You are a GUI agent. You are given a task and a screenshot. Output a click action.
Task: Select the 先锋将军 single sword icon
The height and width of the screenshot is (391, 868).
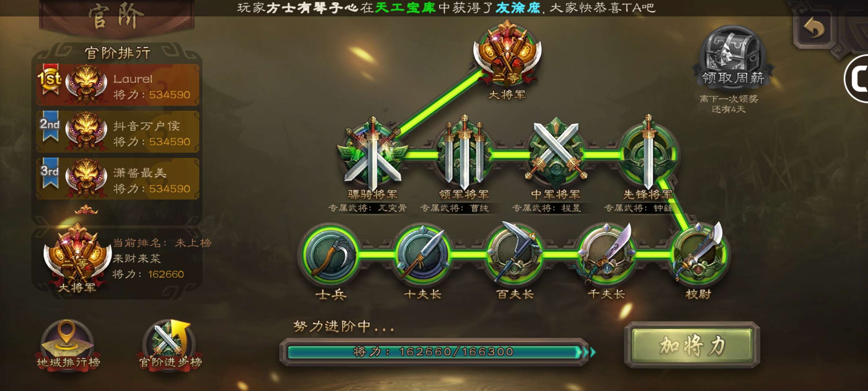[x=648, y=154]
